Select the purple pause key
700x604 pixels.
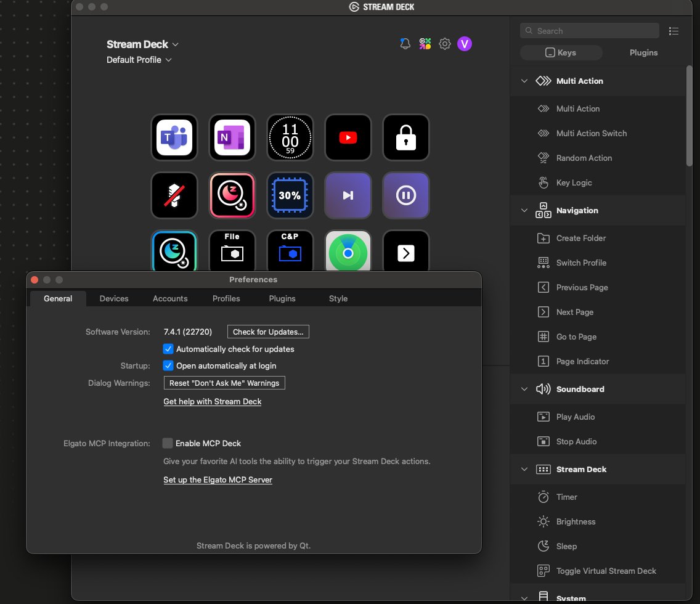coord(406,195)
